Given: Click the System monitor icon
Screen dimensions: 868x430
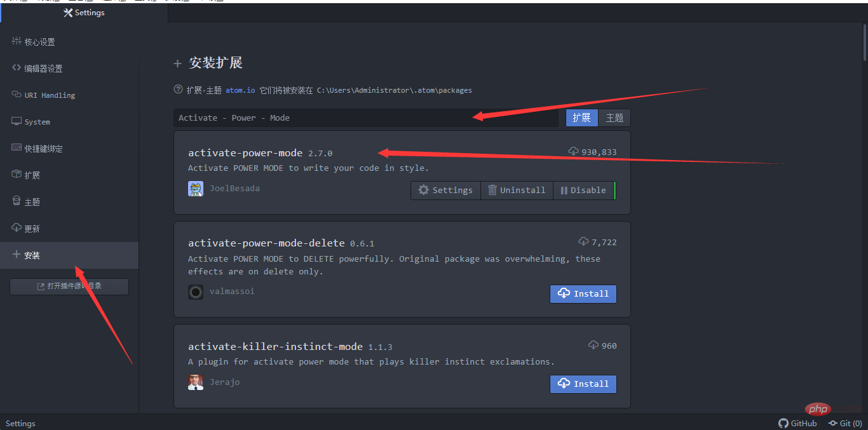Looking at the screenshot, I should pyautogui.click(x=17, y=121).
